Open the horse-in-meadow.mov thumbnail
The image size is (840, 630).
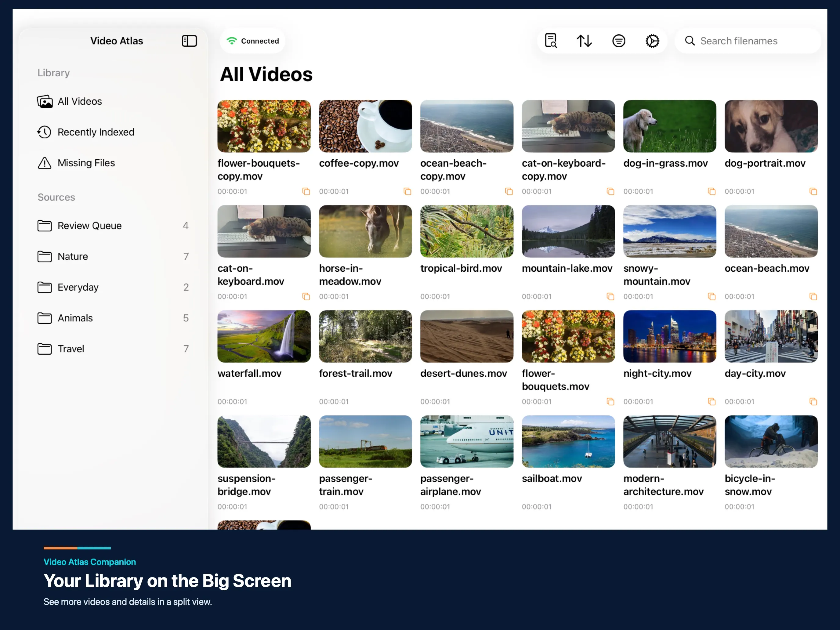(x=365, y=231)
